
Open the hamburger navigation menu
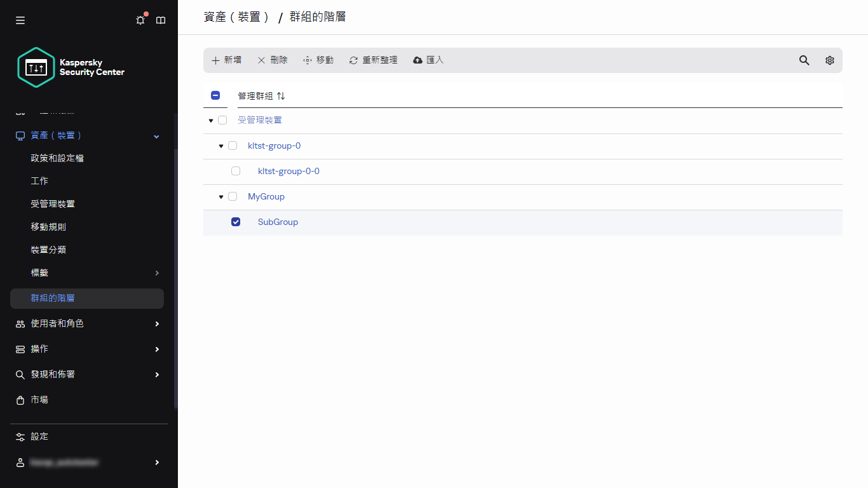[20, 20]
